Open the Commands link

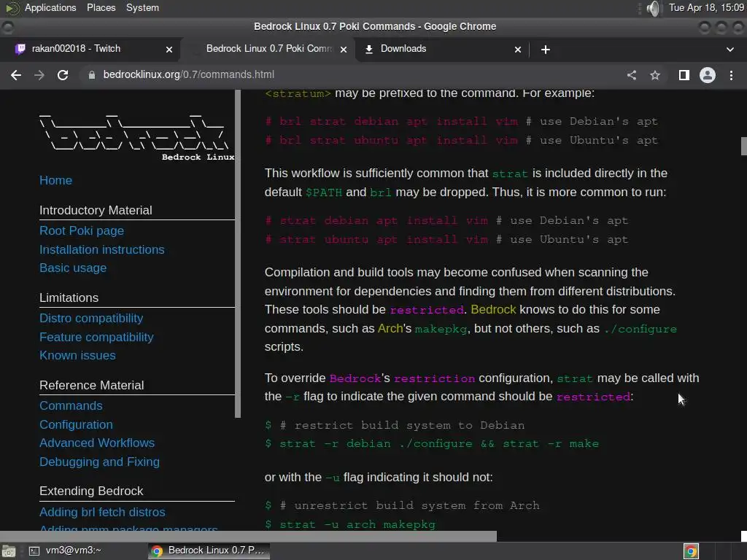click(x=71, y=405)
